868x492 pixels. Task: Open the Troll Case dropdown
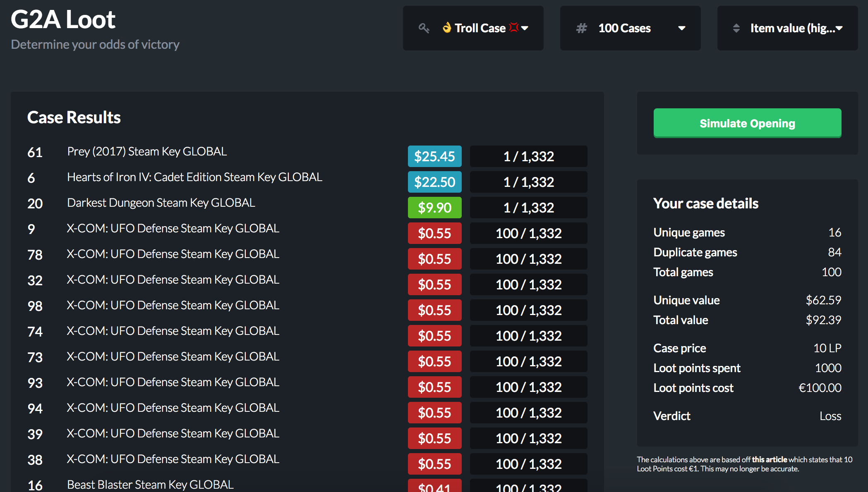473,28
